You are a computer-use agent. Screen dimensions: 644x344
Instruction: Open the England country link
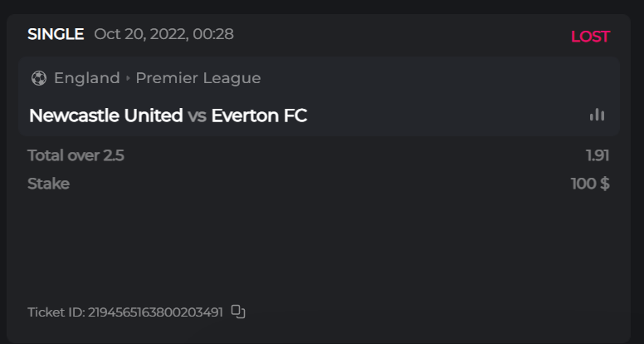pos(87,78)
